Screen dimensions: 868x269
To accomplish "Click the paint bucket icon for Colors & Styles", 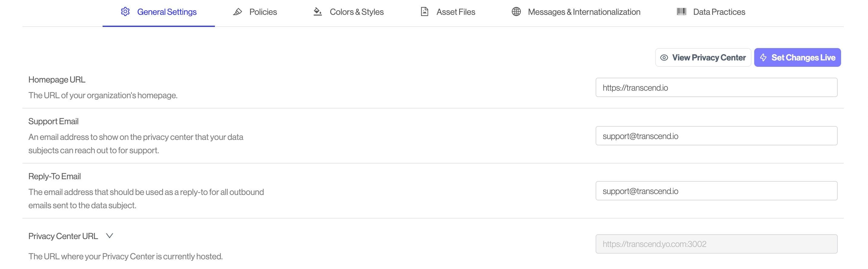I will tap(317, 12).
